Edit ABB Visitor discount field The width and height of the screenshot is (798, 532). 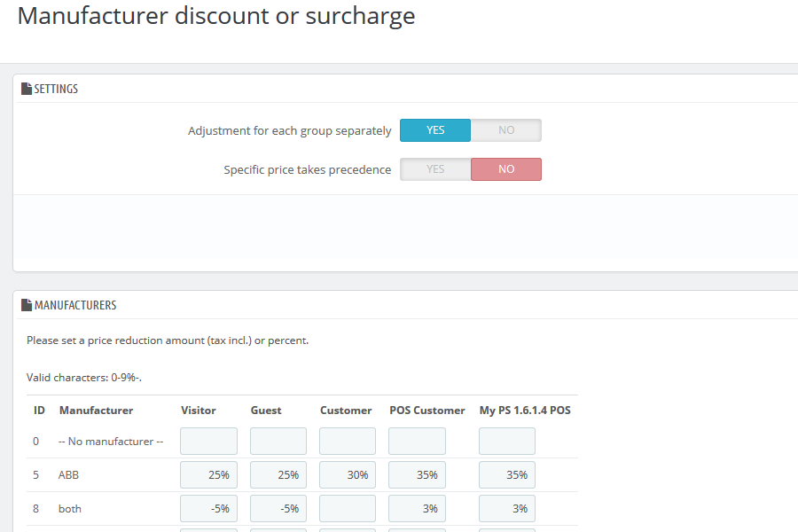pos(208,475)
